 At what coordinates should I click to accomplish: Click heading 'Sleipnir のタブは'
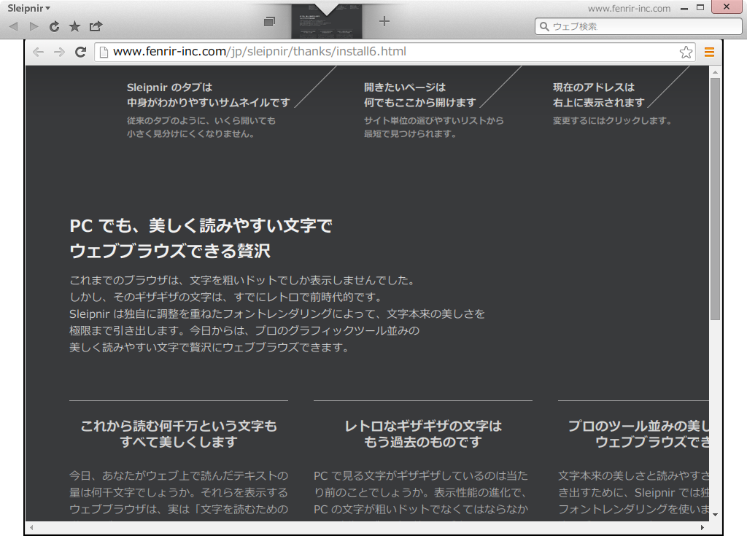point(169,87)
